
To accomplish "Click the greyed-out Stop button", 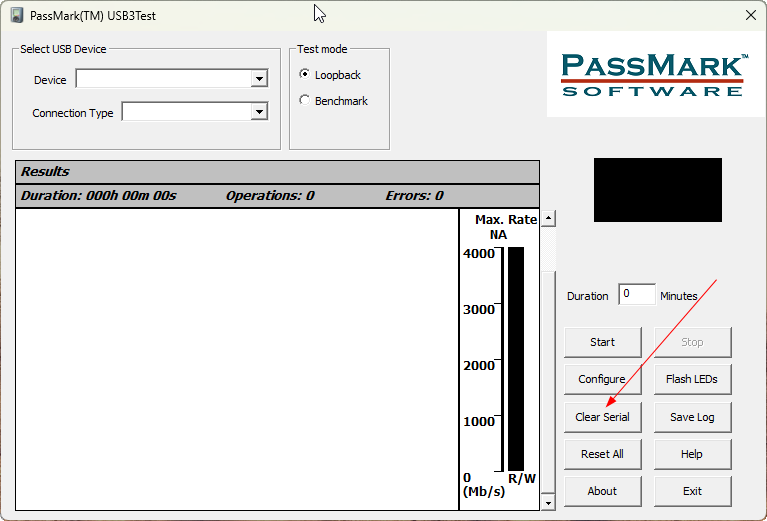I will click(x=692, y=342).
